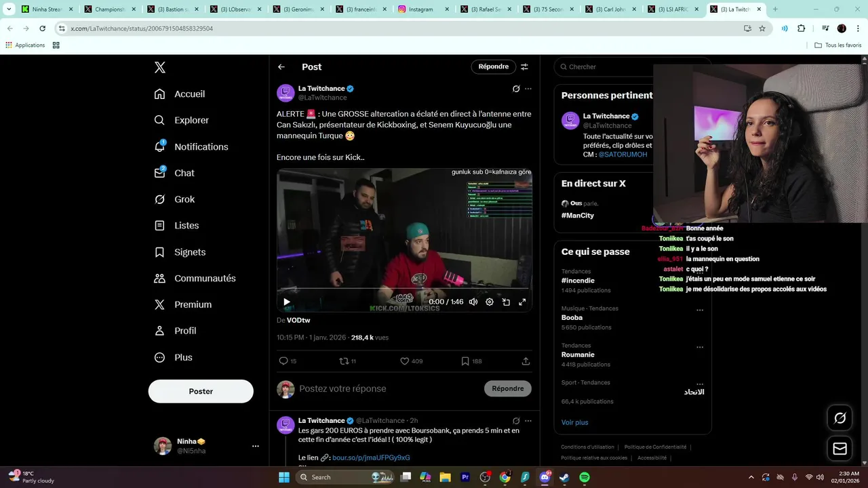Open messages envelope floating button
868x488 pixels.
[x=840, y=449]
